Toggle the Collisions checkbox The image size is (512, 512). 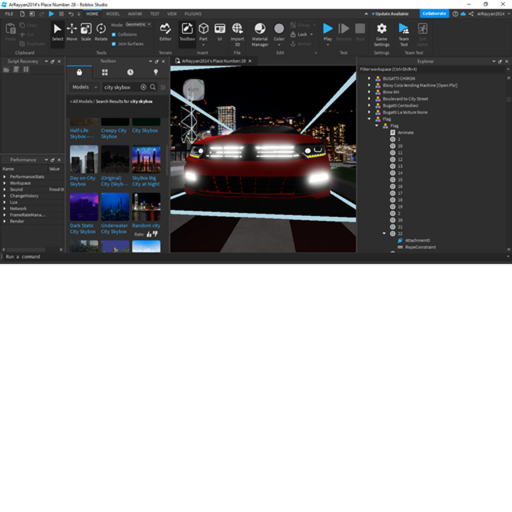pyautogui.click(x=114, y=34)
